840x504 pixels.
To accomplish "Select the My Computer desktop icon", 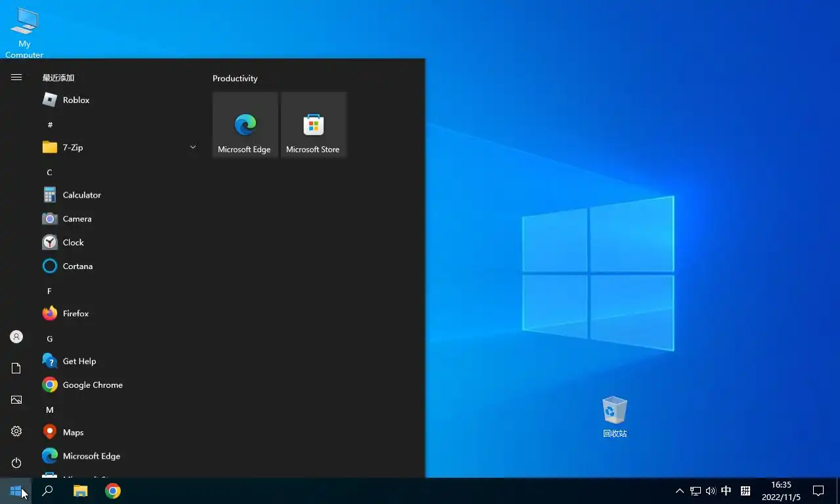I will pos(24,33).
